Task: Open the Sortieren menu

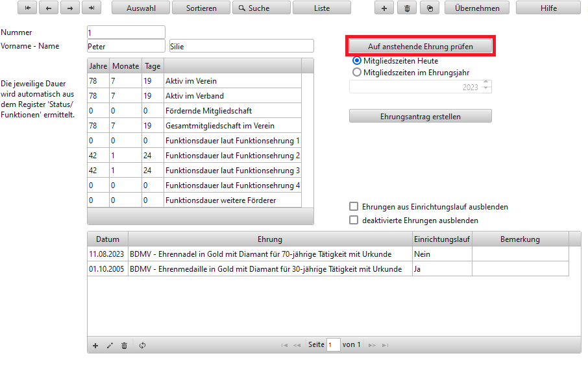Action: coord(201,8)
